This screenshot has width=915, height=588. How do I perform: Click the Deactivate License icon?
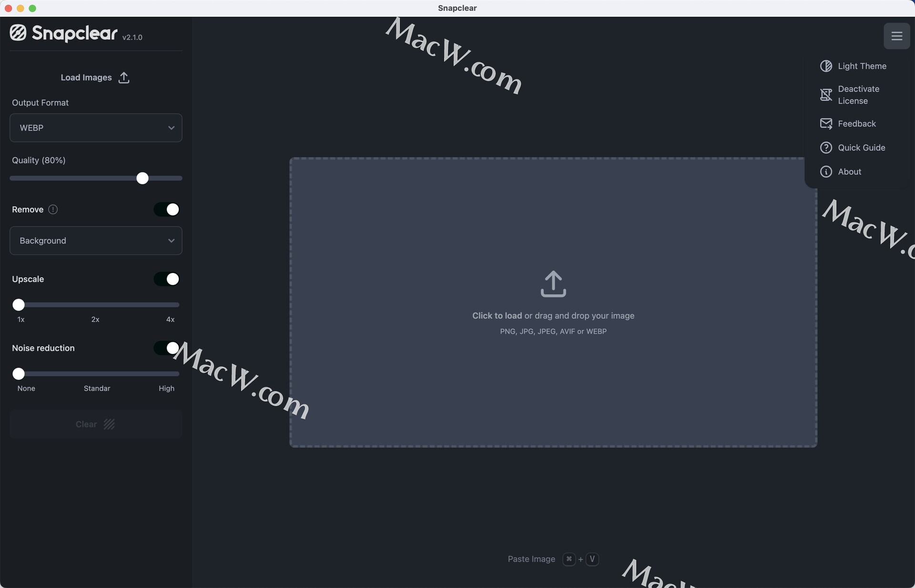826,95
